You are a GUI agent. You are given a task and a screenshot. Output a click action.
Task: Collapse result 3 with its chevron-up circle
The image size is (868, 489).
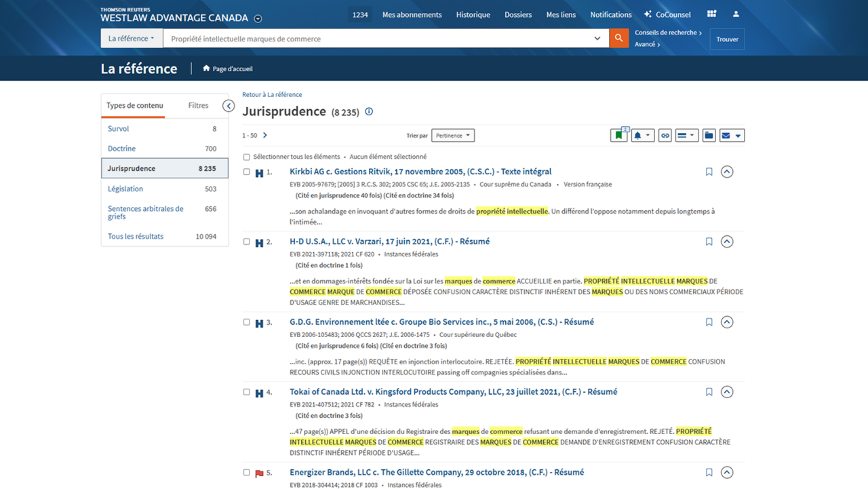(727, 322)
